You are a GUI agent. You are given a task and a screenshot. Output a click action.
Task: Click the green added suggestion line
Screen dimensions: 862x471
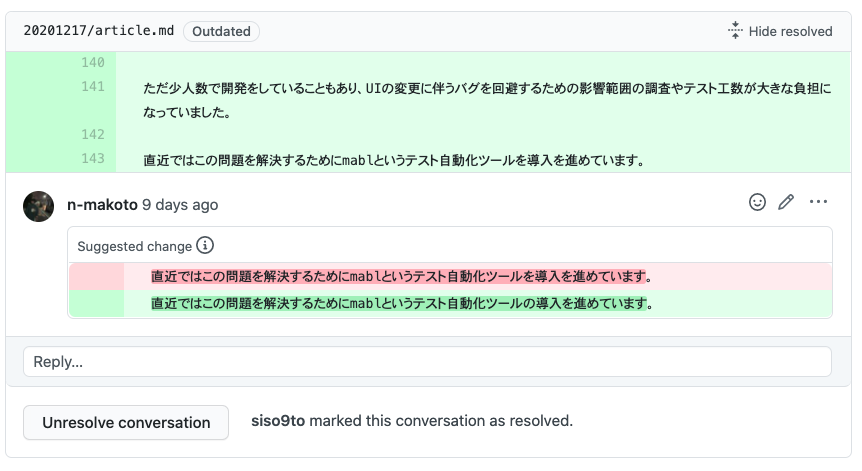coord(450,303)
